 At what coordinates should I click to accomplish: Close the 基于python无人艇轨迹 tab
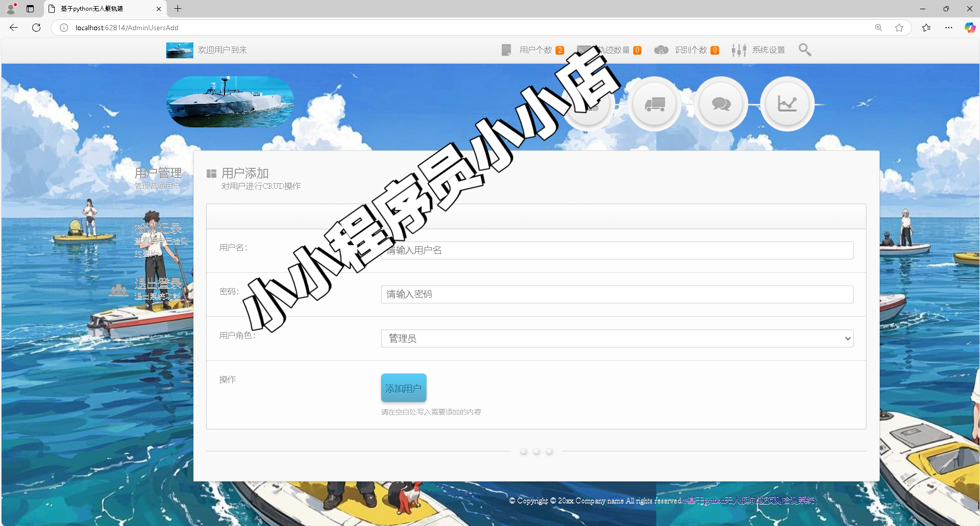[x=159, y=9]
